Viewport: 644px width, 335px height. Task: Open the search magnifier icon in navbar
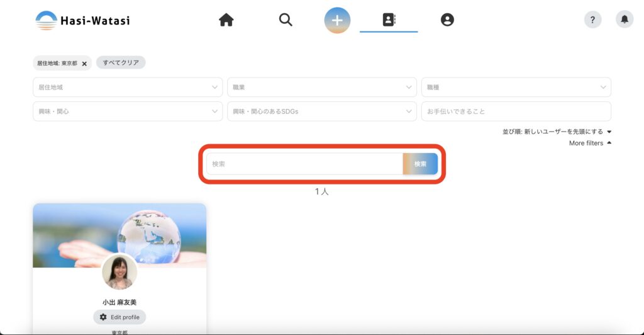pos(286,20)
